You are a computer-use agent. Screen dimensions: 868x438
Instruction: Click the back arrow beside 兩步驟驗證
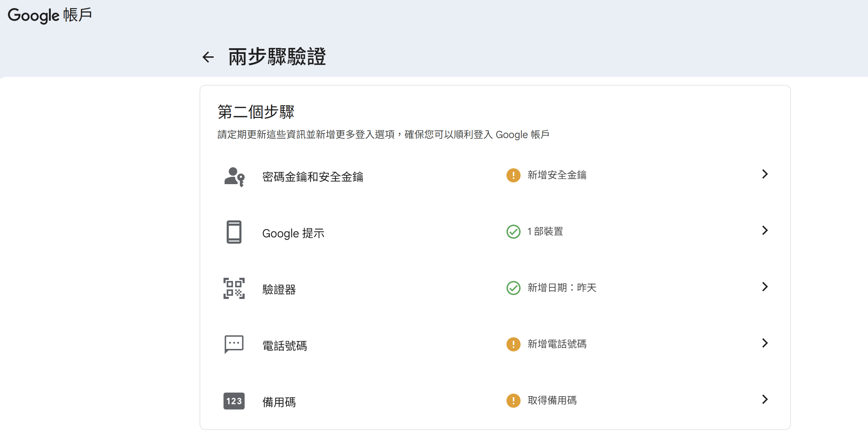click(208, 57)
